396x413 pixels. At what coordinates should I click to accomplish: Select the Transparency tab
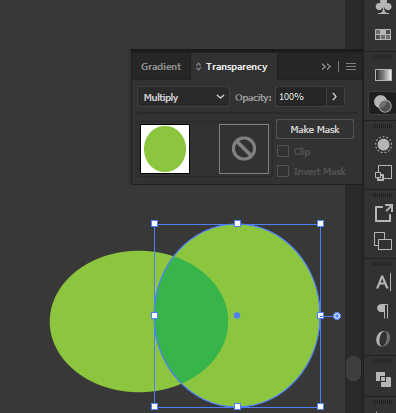point(237,67)
